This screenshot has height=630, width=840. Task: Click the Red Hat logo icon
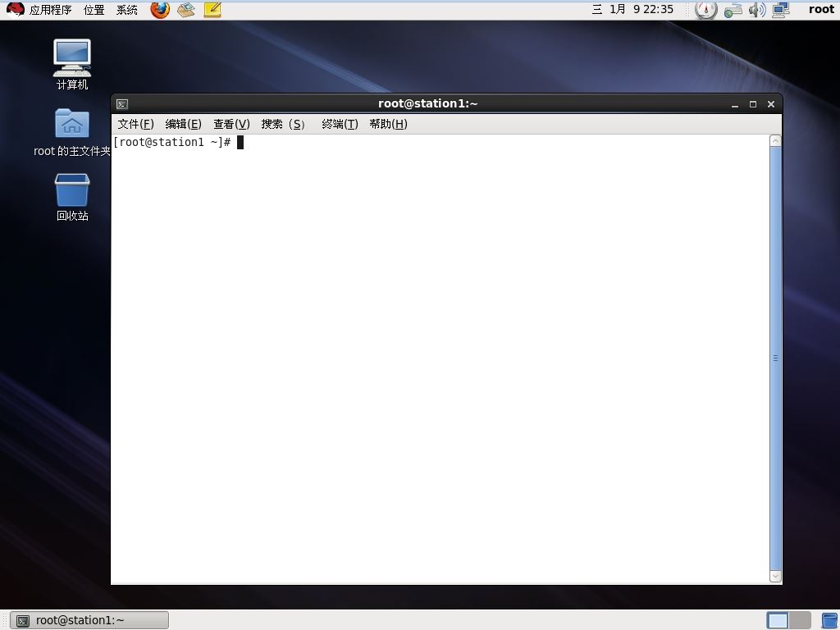15,9
